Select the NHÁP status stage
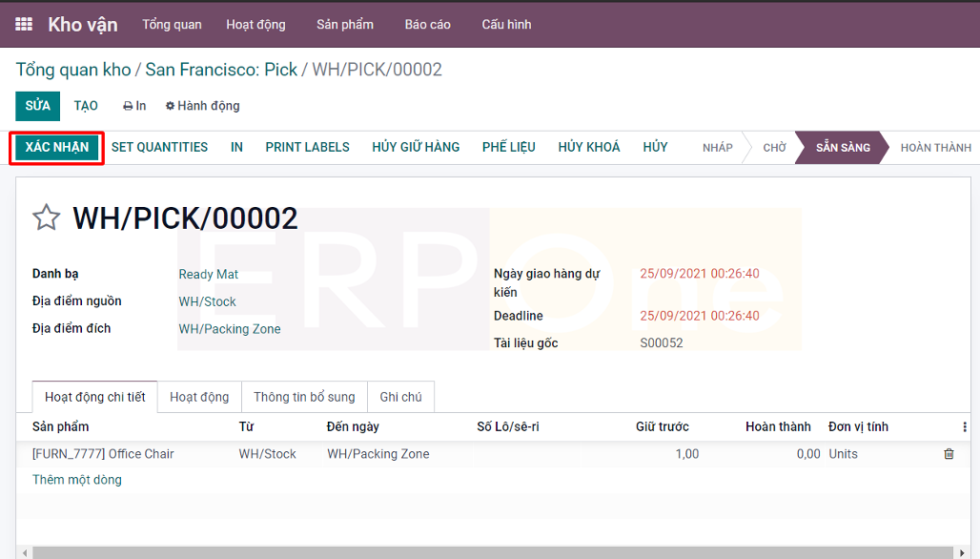Screen dimensions: 980x559 coord(717,148)
